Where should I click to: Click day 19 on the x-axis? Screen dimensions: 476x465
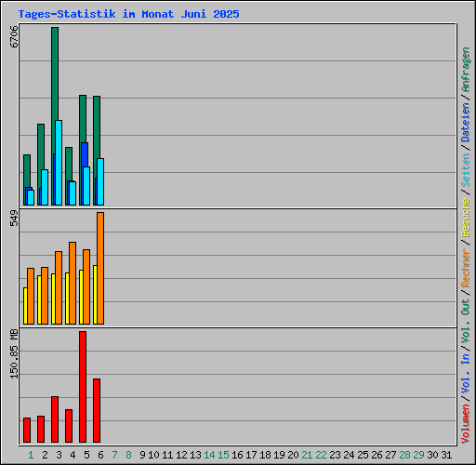click(x=279, y=455)
